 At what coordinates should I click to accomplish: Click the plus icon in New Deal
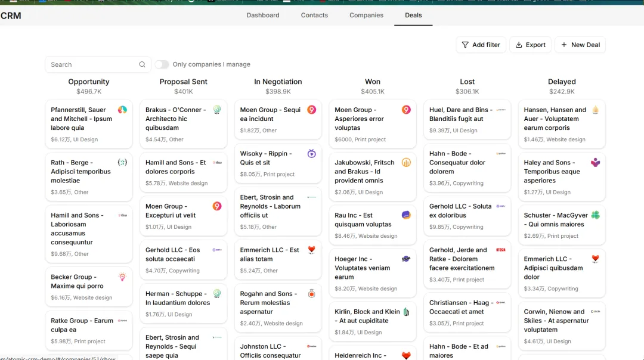[x=564, y=45]
